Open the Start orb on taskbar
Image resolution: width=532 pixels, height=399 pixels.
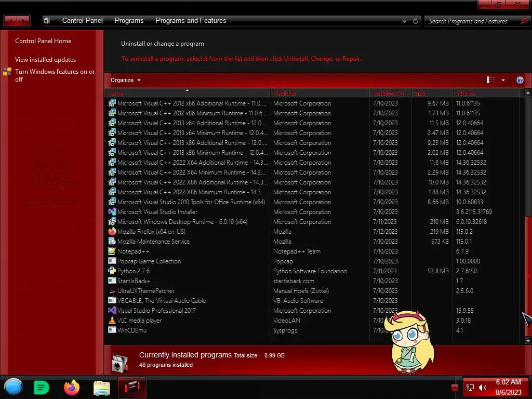click(x=14, y=387)
